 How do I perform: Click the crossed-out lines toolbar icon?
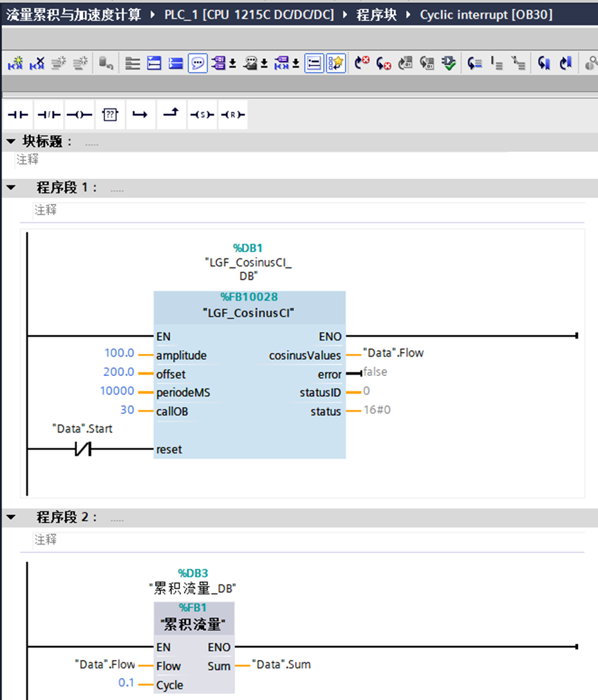[518, 64]
